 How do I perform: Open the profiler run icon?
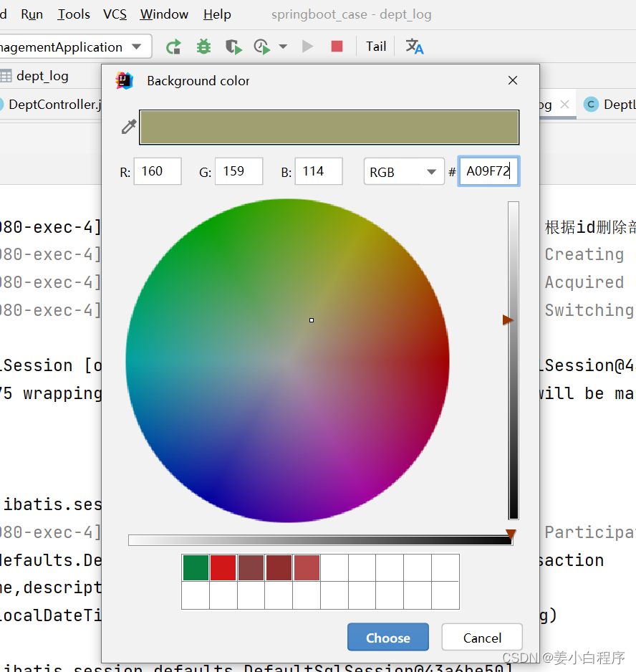coord(261,46)
